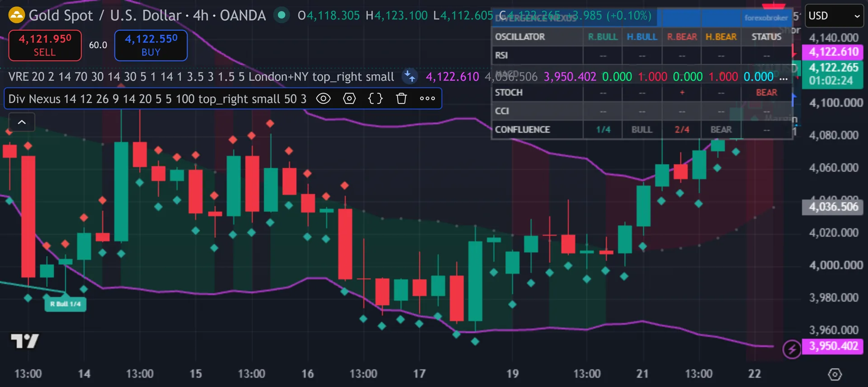Screen dimensions: 868x387
Task: Click the Gold Spot symbol logo icon
Action: click(17, 15)
